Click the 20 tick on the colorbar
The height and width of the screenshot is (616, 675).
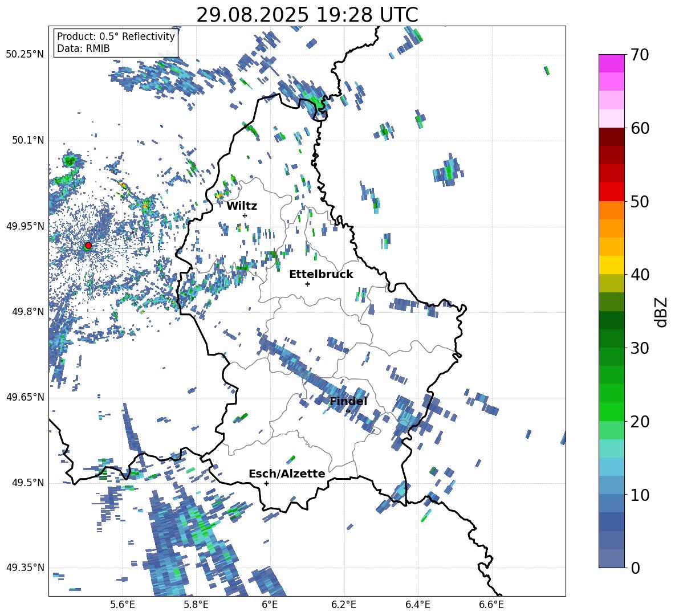pos(640,422)
